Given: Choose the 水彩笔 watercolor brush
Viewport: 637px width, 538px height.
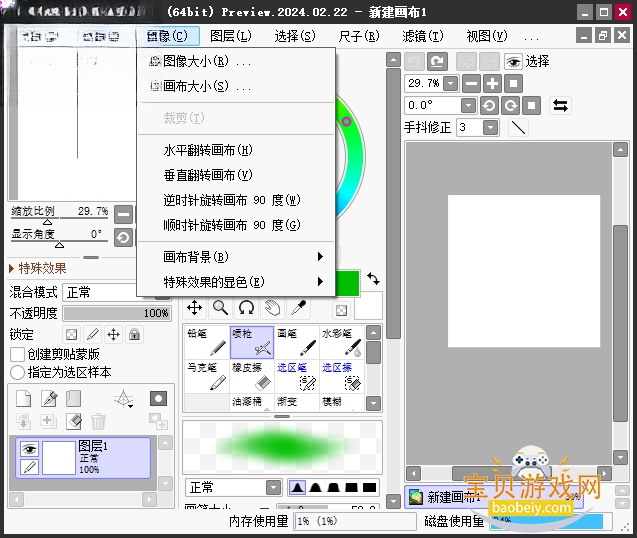Looking at the screenshot, I should pyautogui.click(x=342, y=342).
